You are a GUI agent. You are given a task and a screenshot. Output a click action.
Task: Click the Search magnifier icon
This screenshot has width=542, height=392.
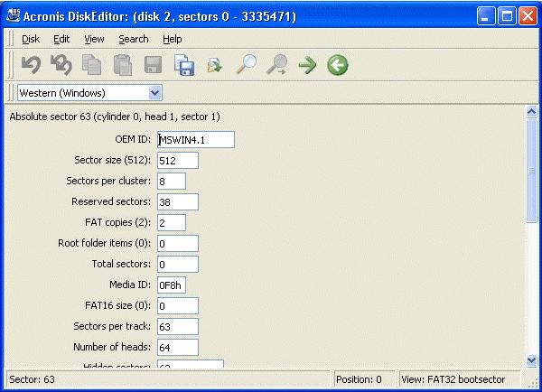(247, 64)
